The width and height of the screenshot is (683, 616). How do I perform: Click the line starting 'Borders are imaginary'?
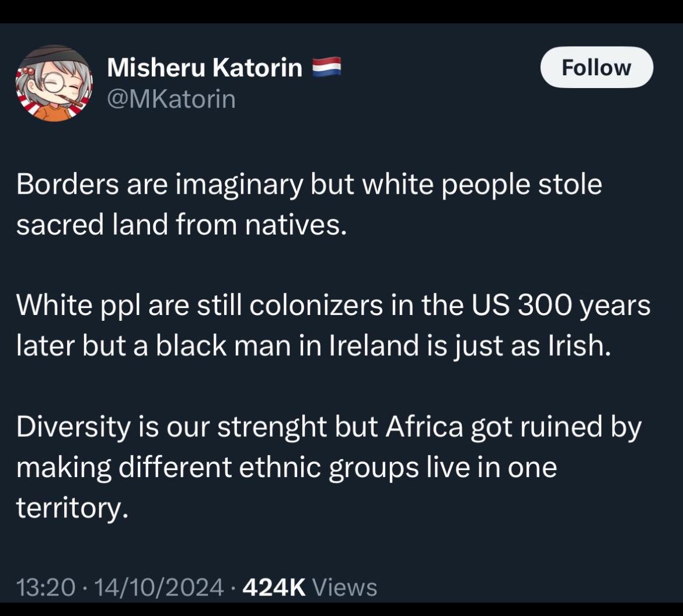309,185
